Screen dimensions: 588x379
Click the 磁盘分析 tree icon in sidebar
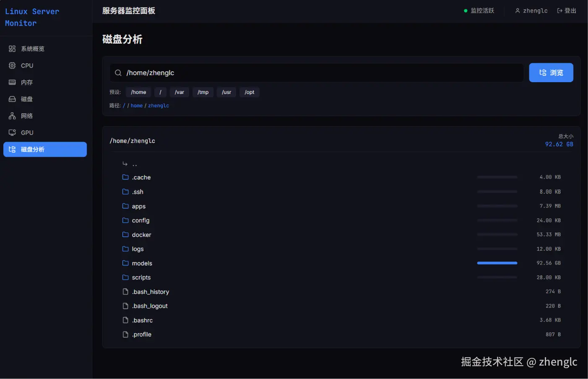(12, 149)
